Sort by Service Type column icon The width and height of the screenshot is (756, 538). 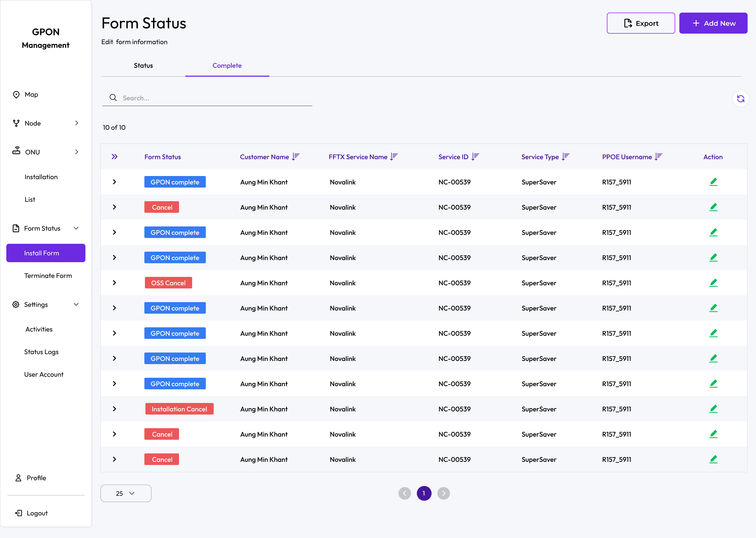point(566,157)
